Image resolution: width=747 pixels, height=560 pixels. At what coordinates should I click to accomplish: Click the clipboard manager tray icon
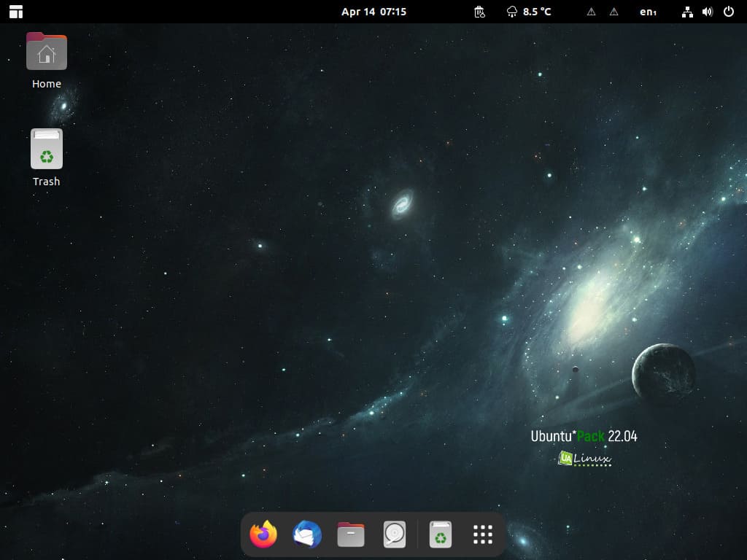(x=480, y=12)
